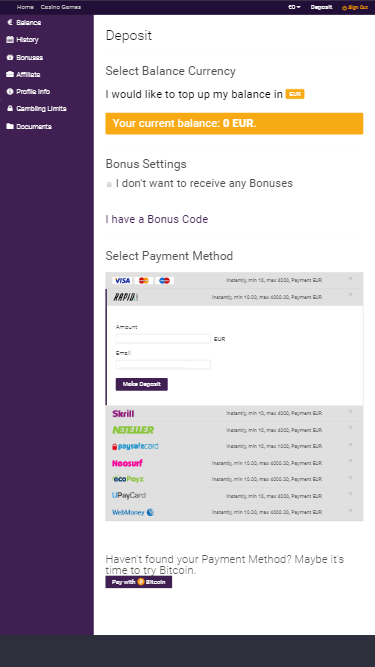Click the Make Deposit button
375x667 pixels.
point(142,384)
